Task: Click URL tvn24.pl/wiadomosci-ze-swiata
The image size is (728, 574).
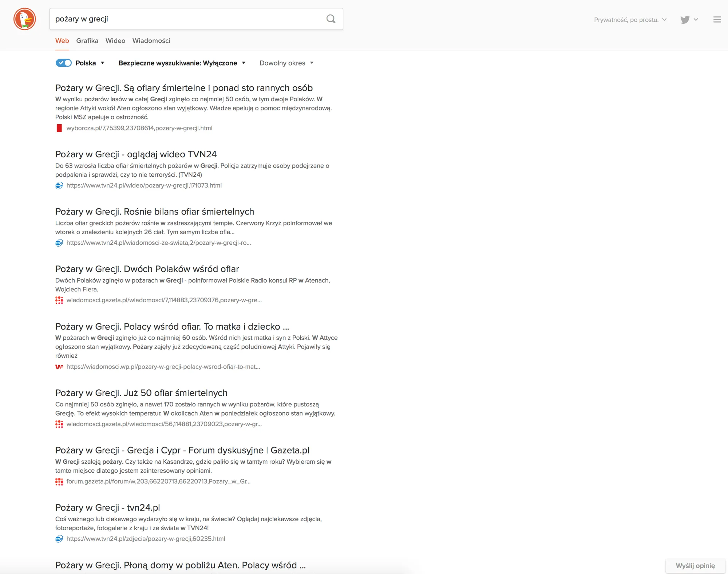Action: click(x=159, y=243)
